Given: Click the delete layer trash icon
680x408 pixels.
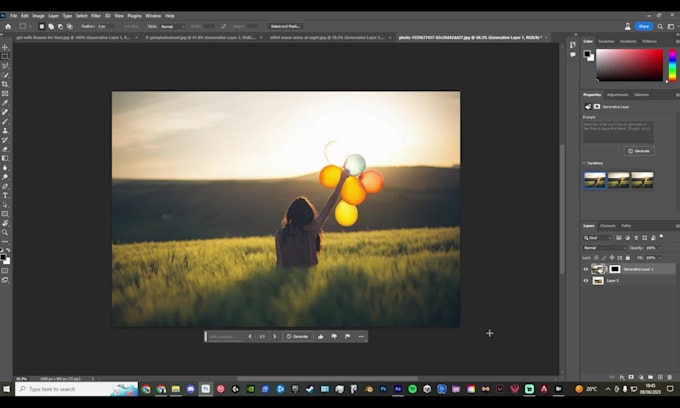Looking at the screenshot, I should point(670,377).
